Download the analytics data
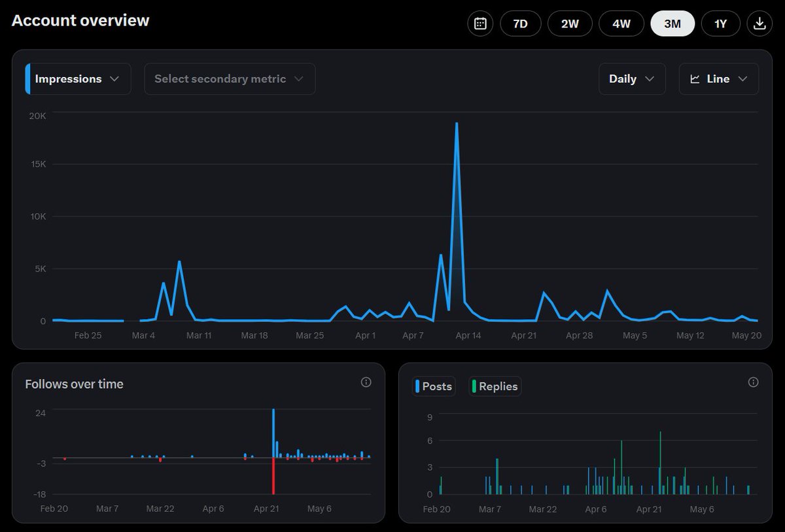This screenshot has width=785, height=532. 759,24
